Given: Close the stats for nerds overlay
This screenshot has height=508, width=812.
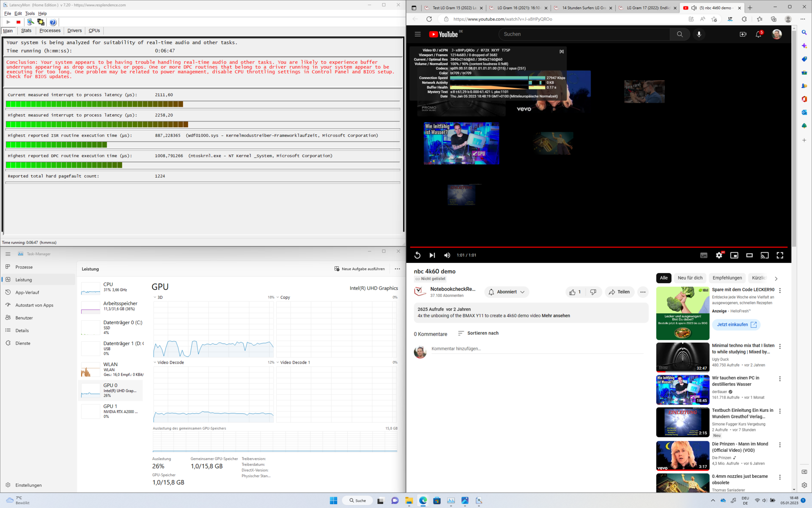Looking at the screenshot, I should (x=562, y=52).
